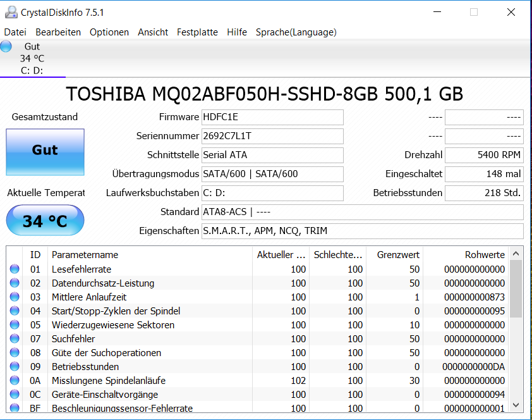The width and height of the screenshot is (532, 420).
Task: Click the Schnittstelle field Serial ATA
Action: 272,155
